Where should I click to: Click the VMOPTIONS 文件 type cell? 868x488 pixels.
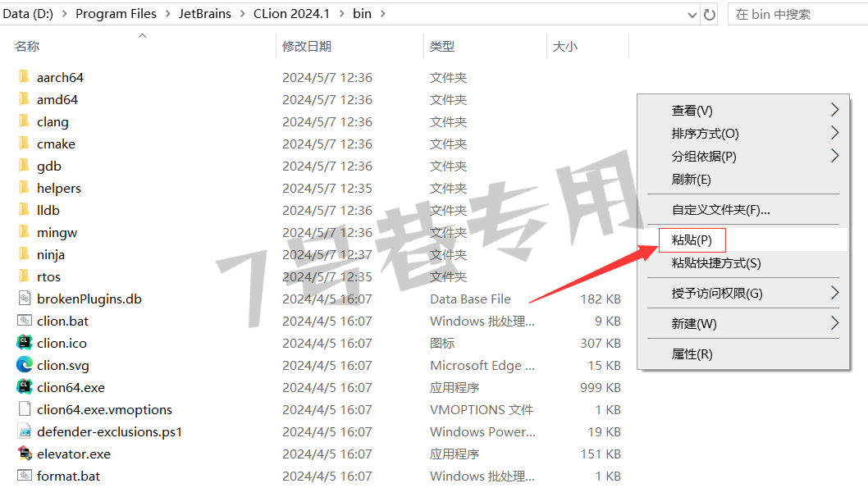pos(482,409)
